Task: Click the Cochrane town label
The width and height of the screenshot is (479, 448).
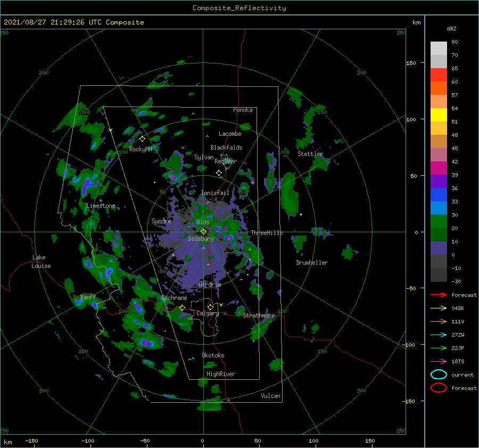Action: [174, 298]
